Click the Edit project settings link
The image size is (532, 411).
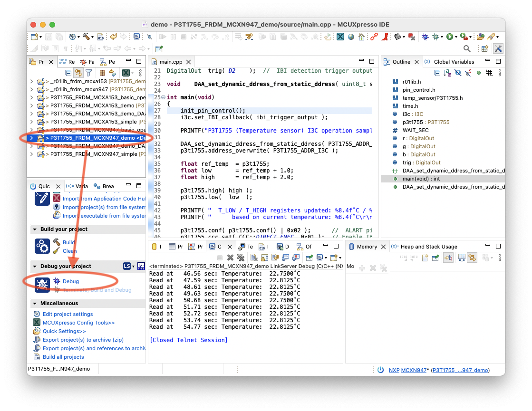(68, 314)
